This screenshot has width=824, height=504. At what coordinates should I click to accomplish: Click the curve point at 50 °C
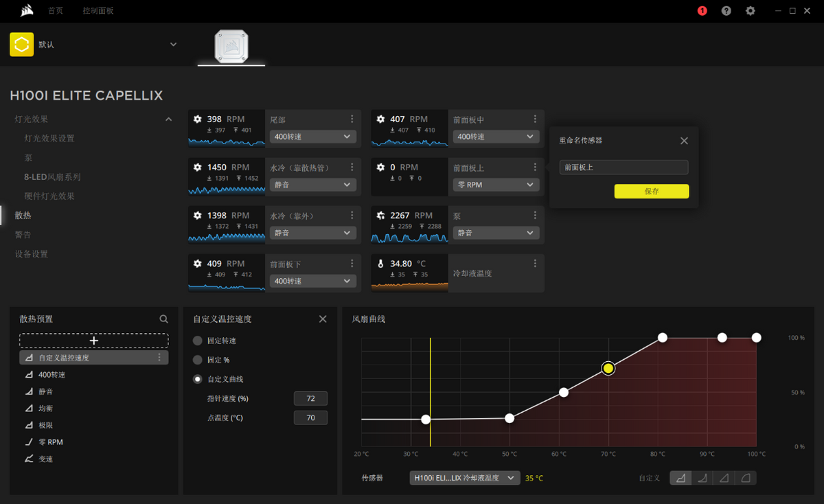510,418
